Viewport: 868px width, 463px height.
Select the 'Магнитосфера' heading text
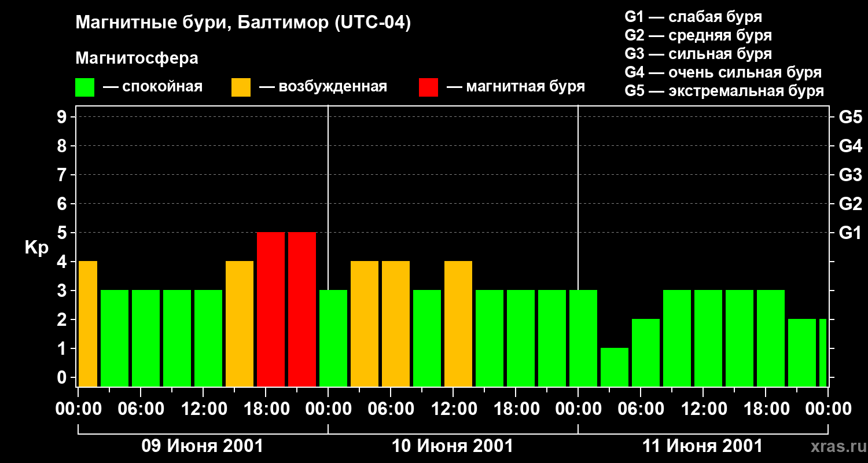click(x=137, y=58)
